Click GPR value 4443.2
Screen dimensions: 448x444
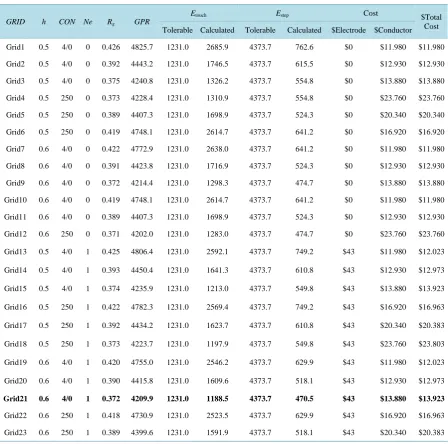coord(142,64)
